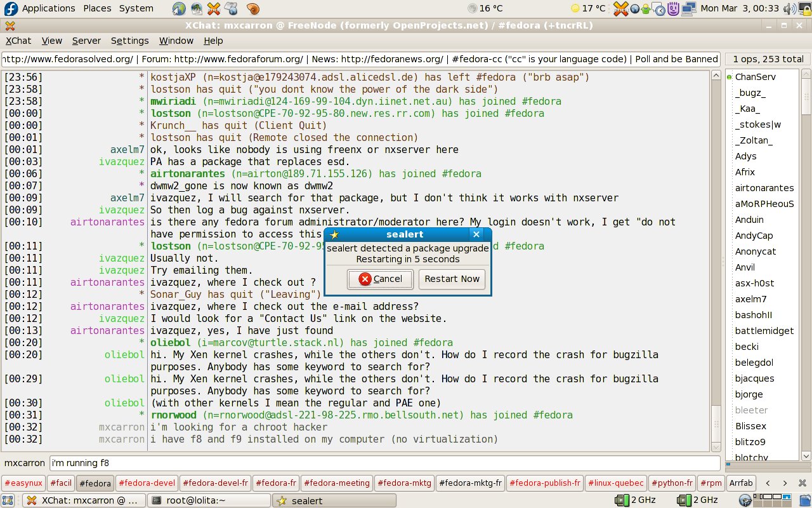This screenshot has width=812, height=508.
Task: Click the second 2 GHz CPU frequency monitor
Action: (697, 500)
